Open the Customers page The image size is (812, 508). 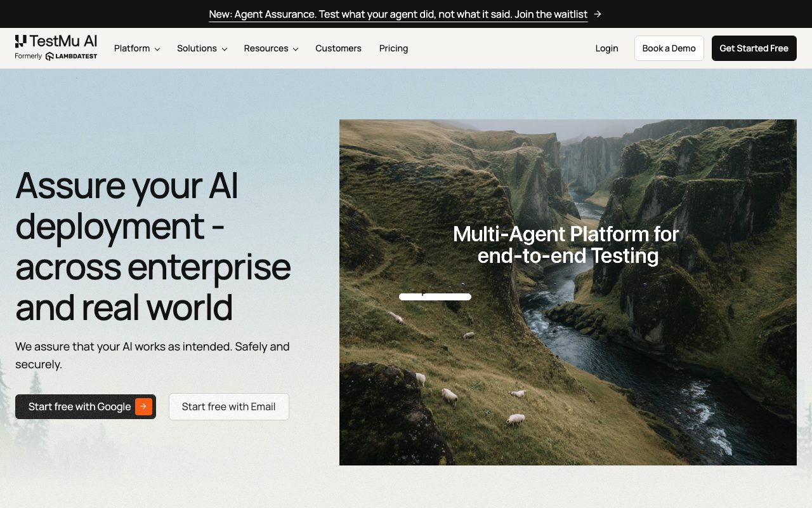pyautogui.click(x=338, y=48)
